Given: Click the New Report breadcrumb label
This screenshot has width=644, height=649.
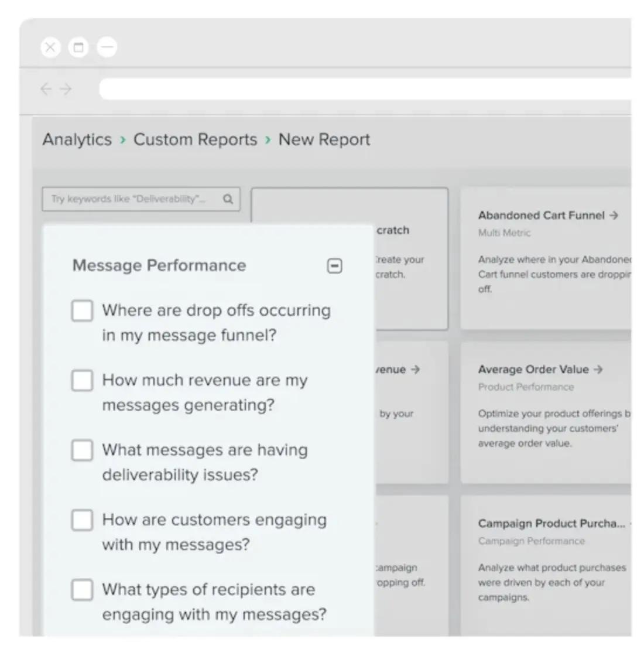Looking at the screenshot, I should [x=324, y=139].
